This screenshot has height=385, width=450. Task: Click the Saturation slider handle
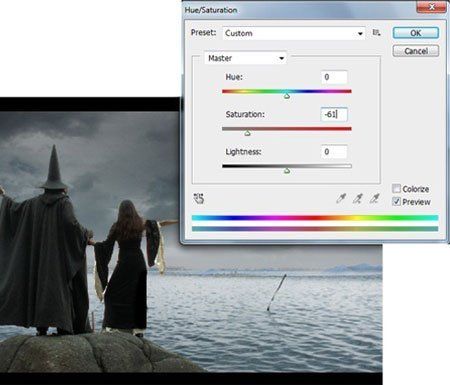click(247, 133)
